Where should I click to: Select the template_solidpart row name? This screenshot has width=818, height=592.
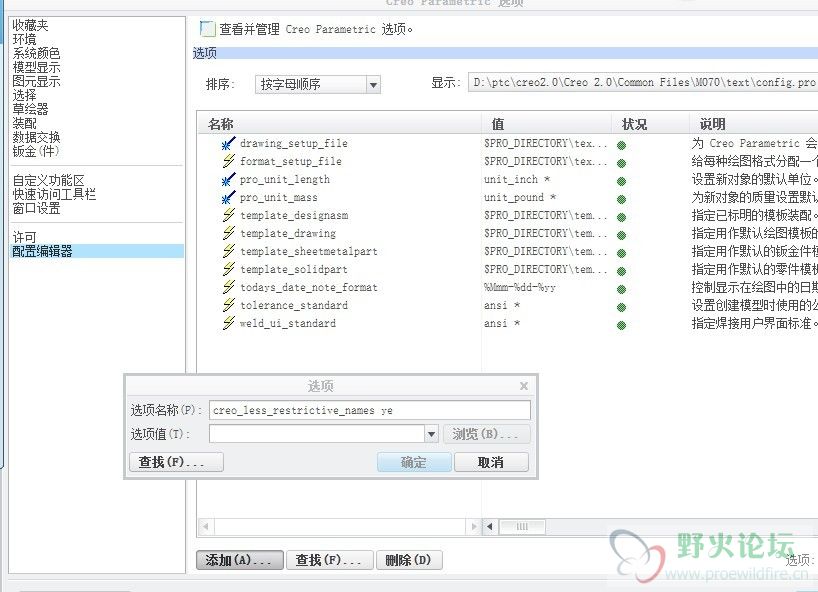294,270
